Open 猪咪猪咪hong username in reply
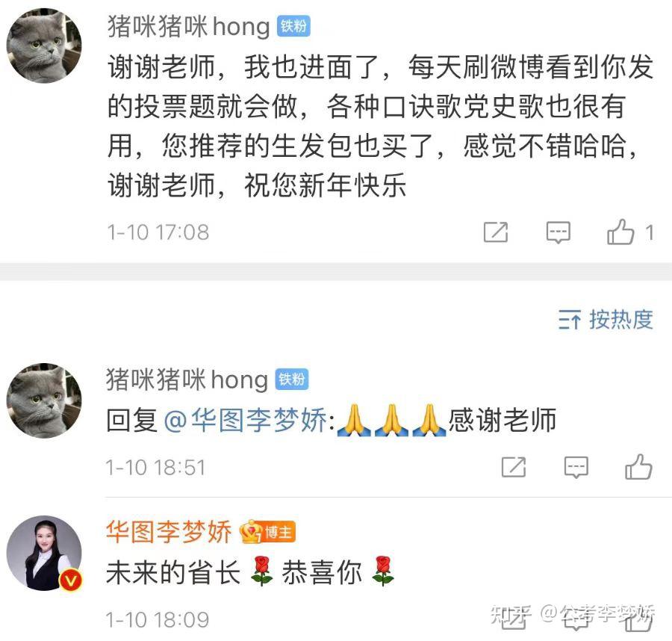 [187, 380]
